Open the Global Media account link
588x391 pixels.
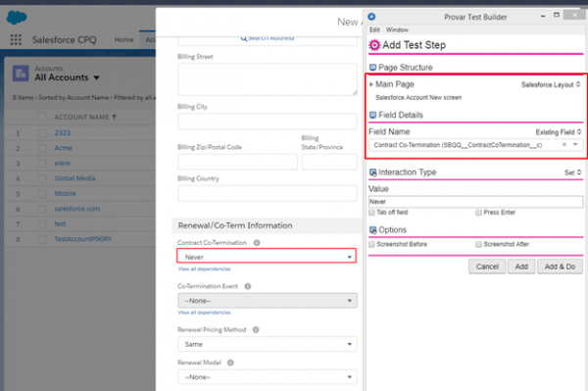pyautogui.click(x=74, y=178)
